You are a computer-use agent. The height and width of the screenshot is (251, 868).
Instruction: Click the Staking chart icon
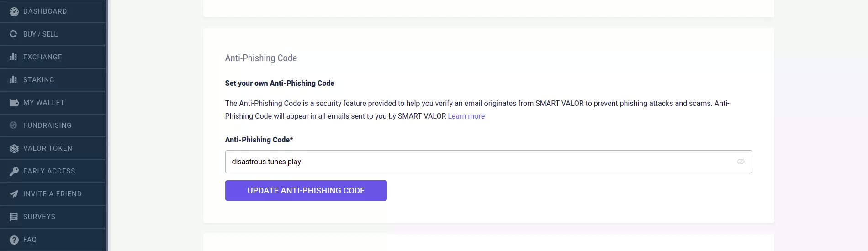pyautogui.click(x=13, y=79)
